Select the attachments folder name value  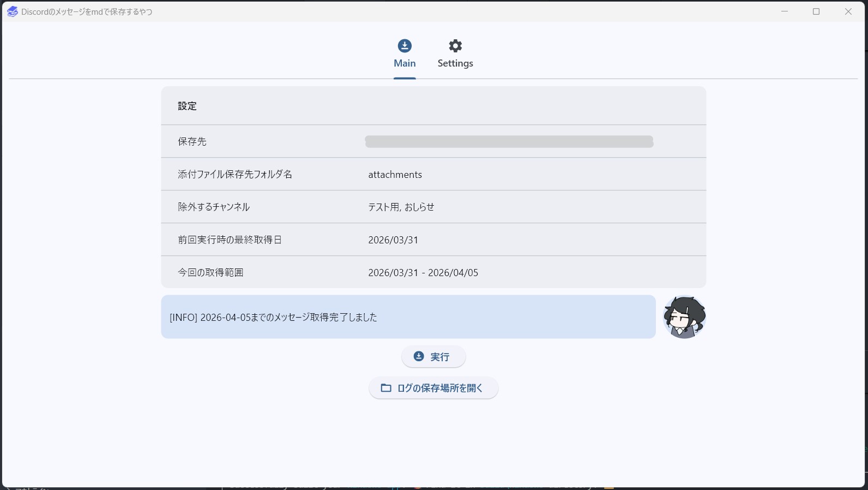click(x=395, y=175)
